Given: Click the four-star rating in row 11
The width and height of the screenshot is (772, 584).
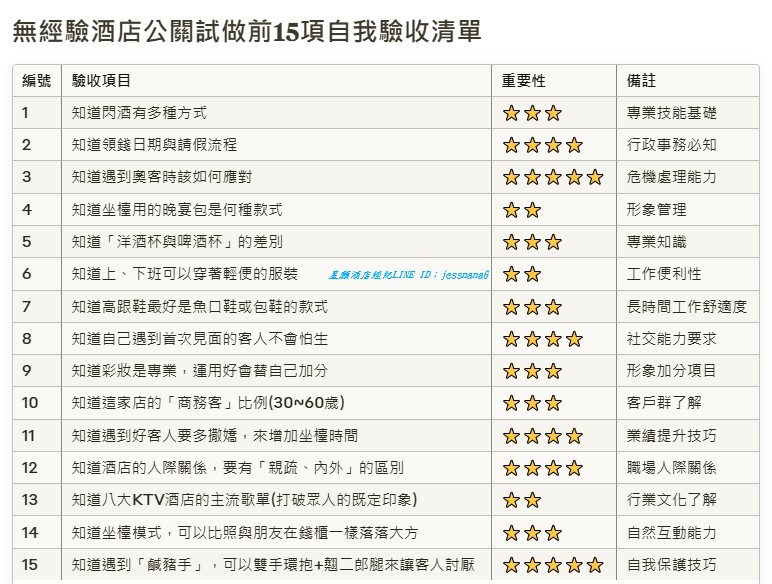Looking at the screenshot, I should [542, 436].
